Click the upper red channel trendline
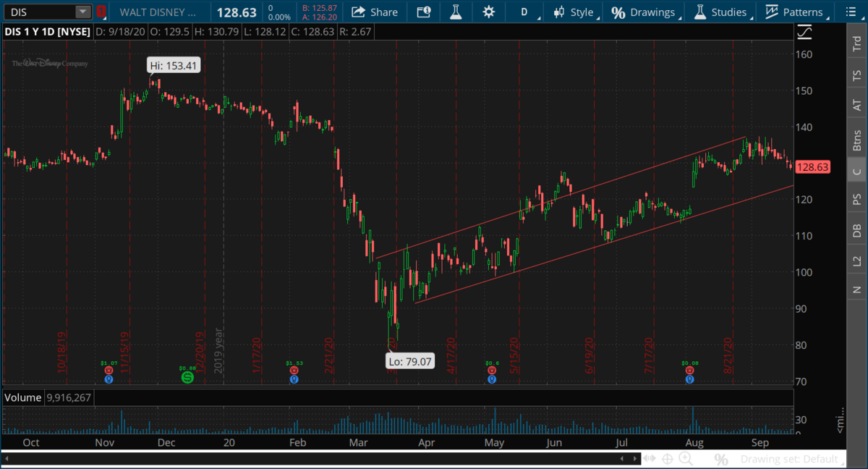 [561, 197]
